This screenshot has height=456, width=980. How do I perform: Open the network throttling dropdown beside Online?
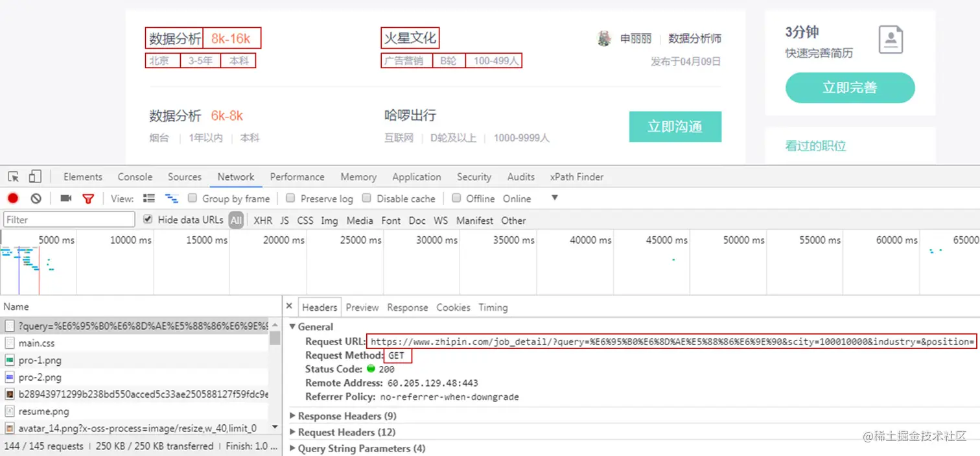554,198
